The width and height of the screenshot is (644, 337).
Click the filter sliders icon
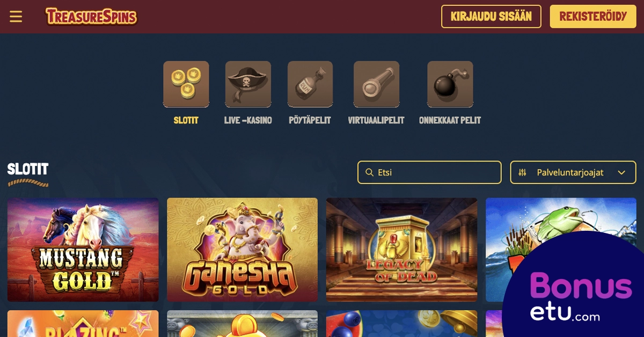pyautogui.click(x=523, y=172)
